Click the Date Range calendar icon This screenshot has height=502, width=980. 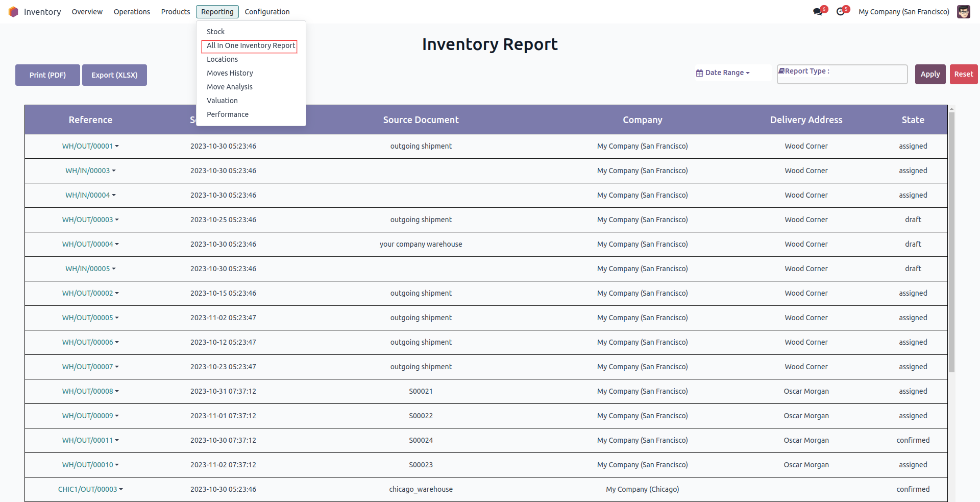pyautogui.click(x=699, y=73)
